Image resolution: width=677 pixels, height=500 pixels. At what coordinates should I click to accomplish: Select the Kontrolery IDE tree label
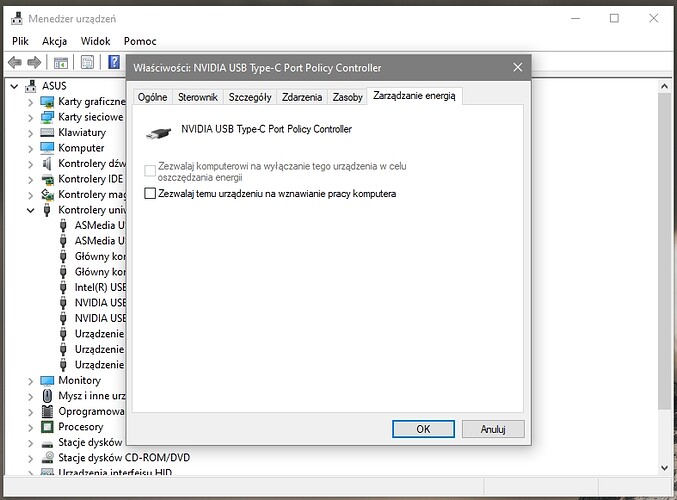coord(91,179)
